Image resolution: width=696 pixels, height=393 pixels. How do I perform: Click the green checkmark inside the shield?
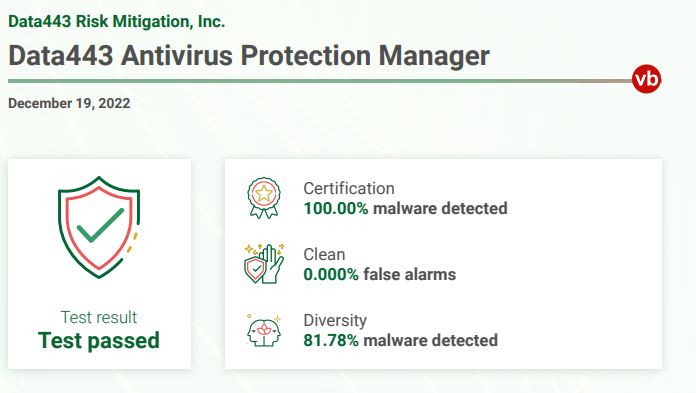point(100,225)
